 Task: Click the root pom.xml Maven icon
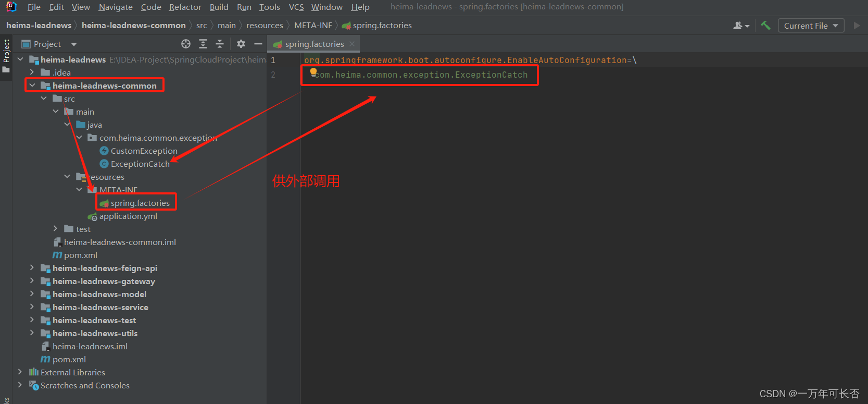(46, 359)
